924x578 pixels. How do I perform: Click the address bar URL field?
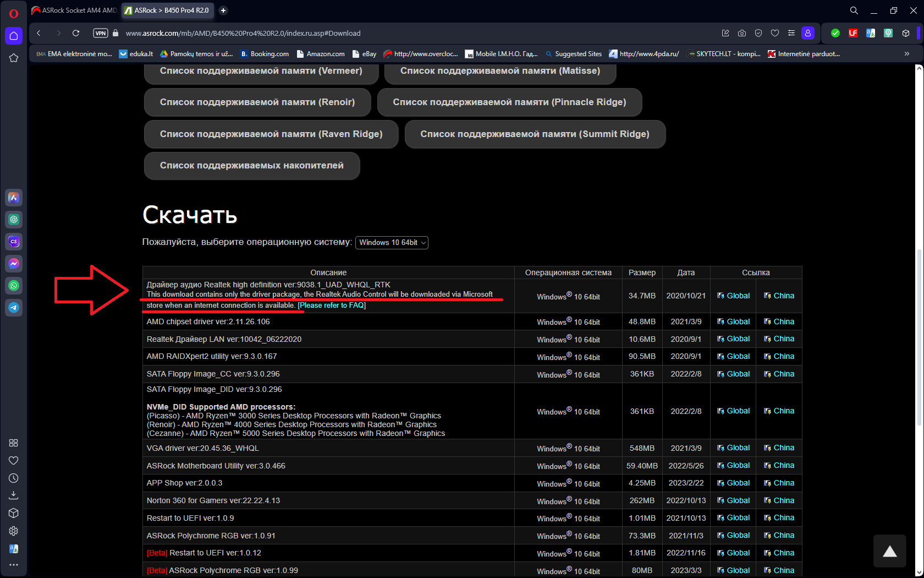[x=243, y=33]
